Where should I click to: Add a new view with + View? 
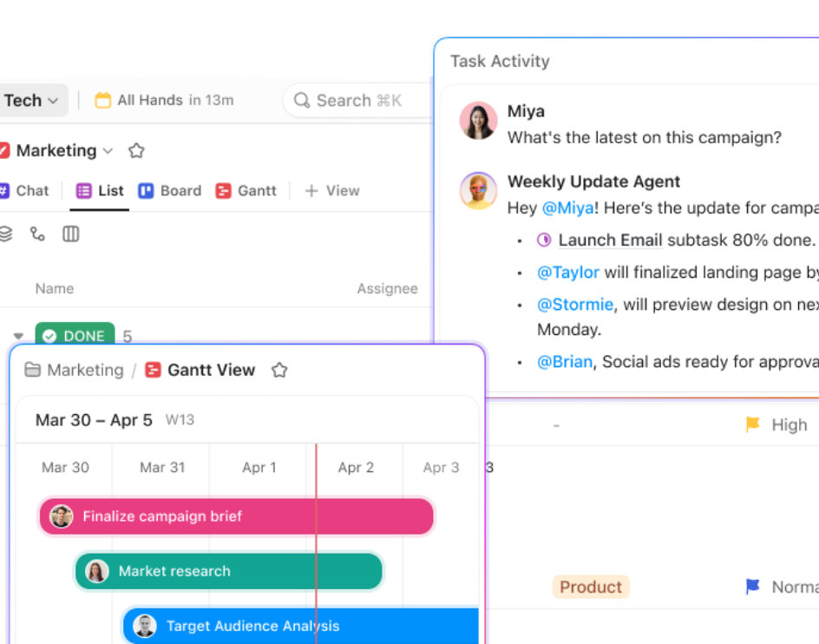pyautogui.click(x=332, y=191)
